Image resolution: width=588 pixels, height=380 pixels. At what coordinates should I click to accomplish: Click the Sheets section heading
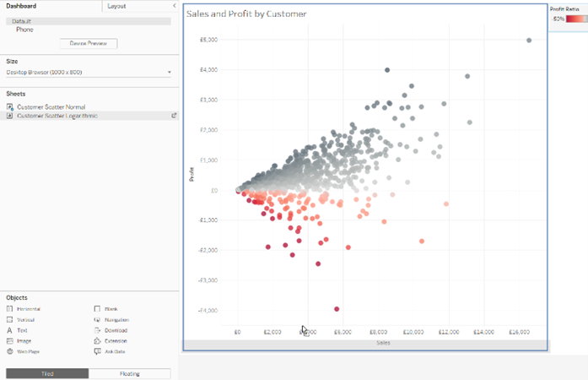tap(16, 94)
